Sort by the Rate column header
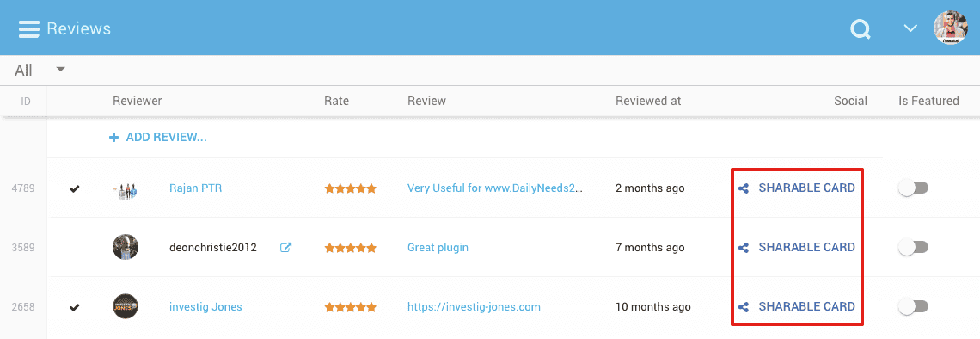Screen dimensions: 980x339 point(336,101)
